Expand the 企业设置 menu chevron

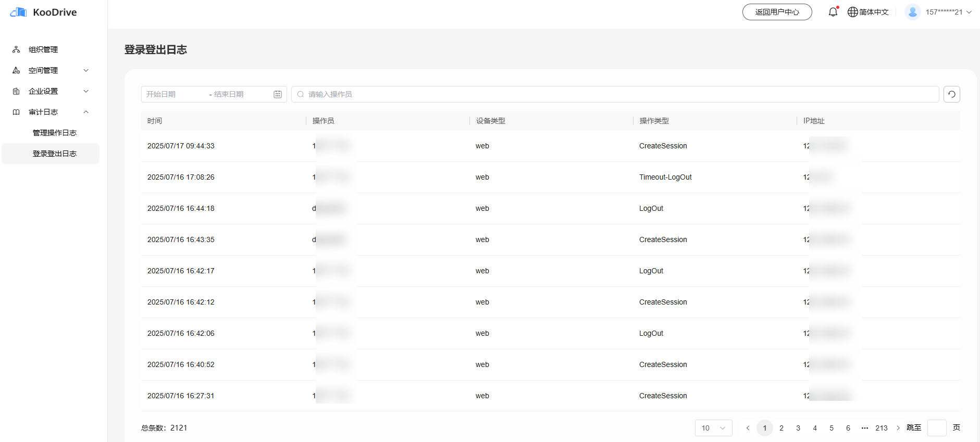pyautogui.click(x=86, y=91)
